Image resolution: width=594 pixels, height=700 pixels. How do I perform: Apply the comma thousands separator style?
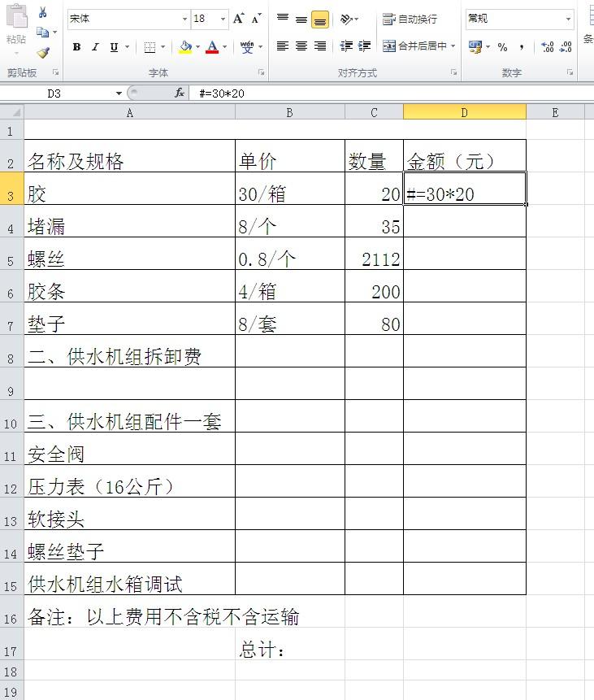[521, 47]
